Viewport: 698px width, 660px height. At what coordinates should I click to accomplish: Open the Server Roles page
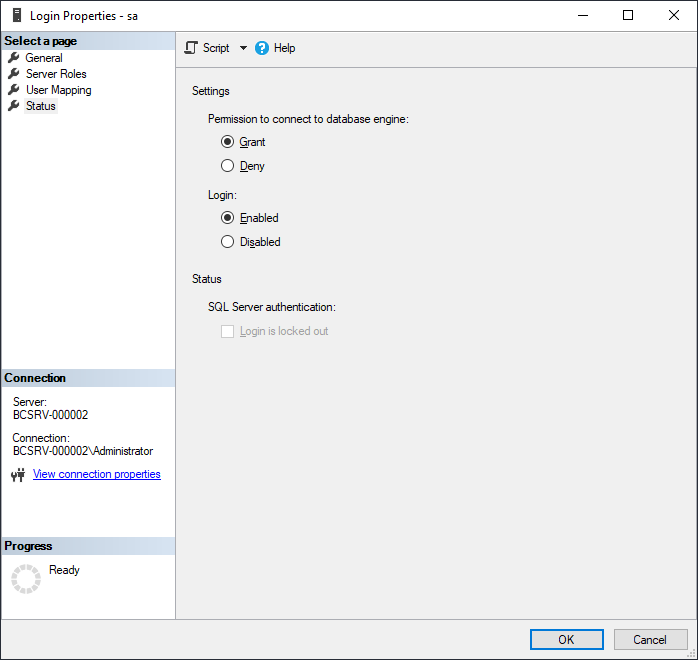56,74
